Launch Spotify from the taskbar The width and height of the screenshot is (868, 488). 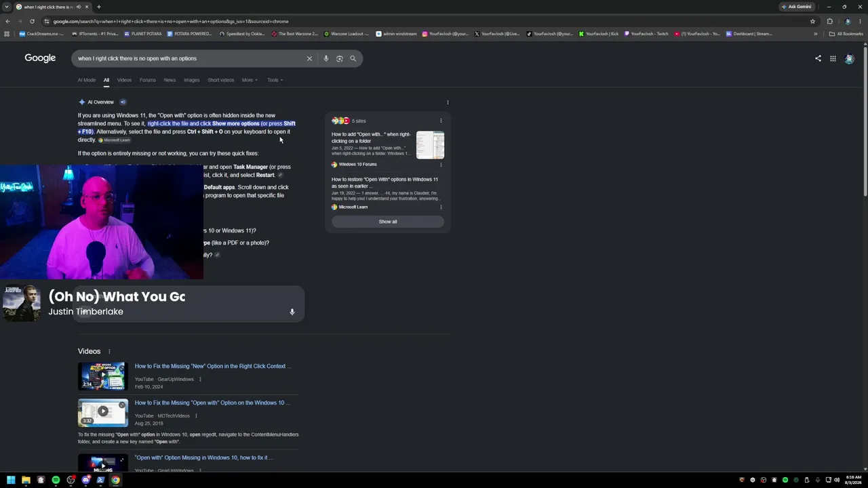pyautogui.click(x=56, y=480)
